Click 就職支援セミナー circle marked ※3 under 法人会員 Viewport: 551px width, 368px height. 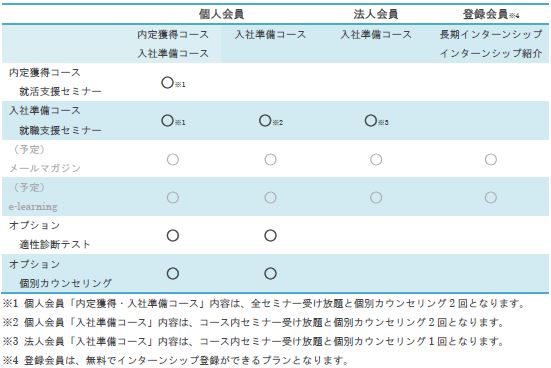[371, 121]
